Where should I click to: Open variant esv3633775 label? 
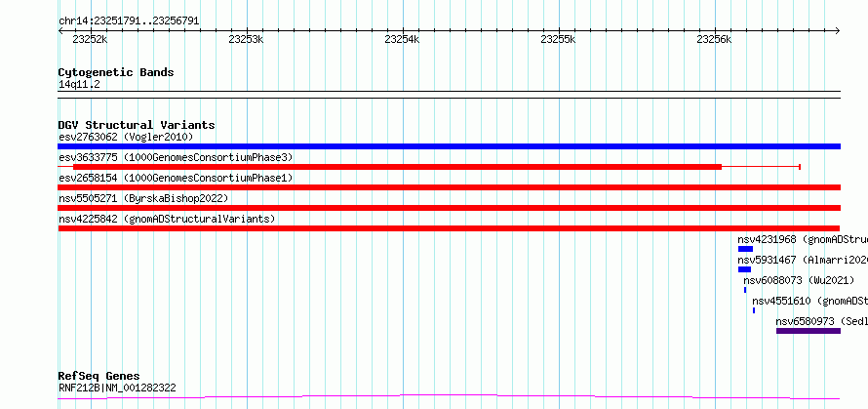176,157
